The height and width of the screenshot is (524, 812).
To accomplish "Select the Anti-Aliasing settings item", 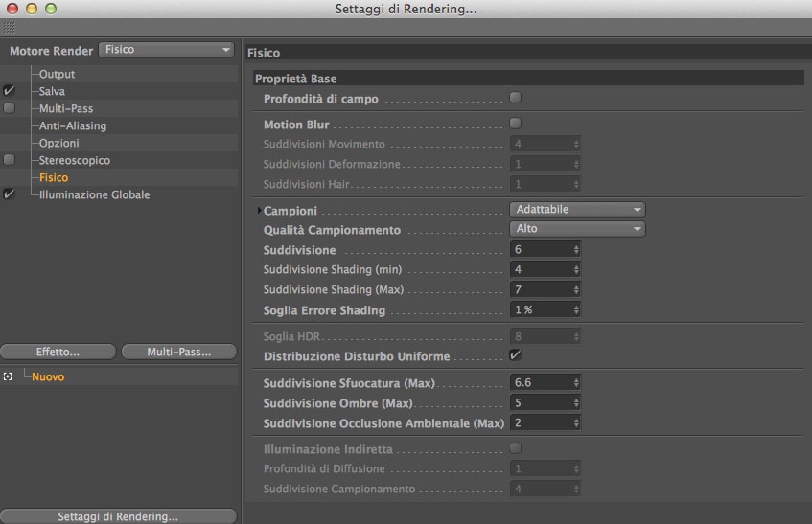I will (72, 125).
